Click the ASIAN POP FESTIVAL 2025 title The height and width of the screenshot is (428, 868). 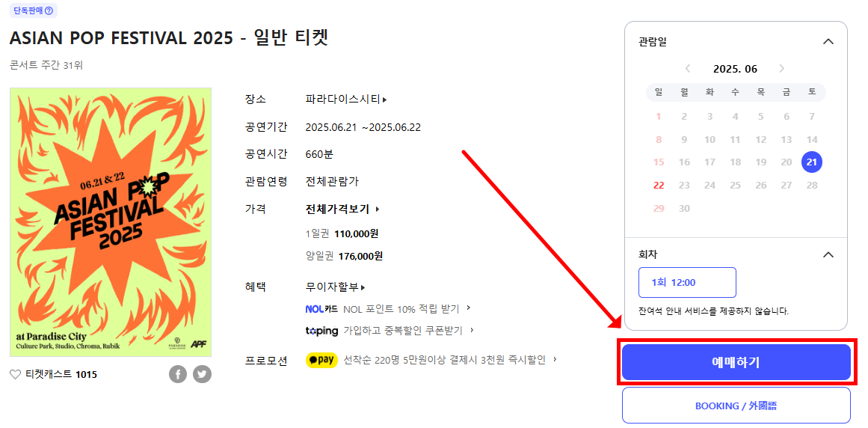pos(170,37)
